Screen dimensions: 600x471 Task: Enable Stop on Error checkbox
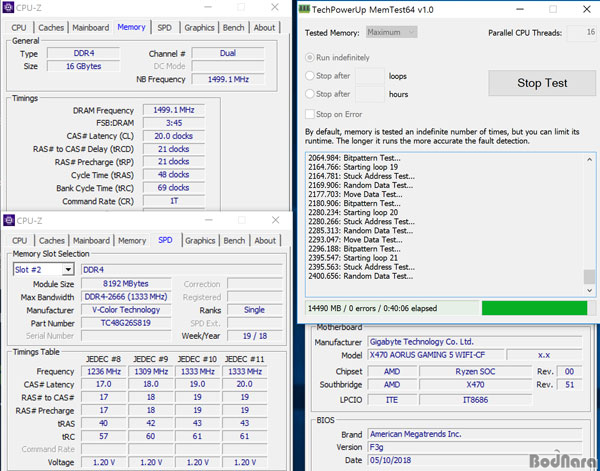(x=310, y=114)
